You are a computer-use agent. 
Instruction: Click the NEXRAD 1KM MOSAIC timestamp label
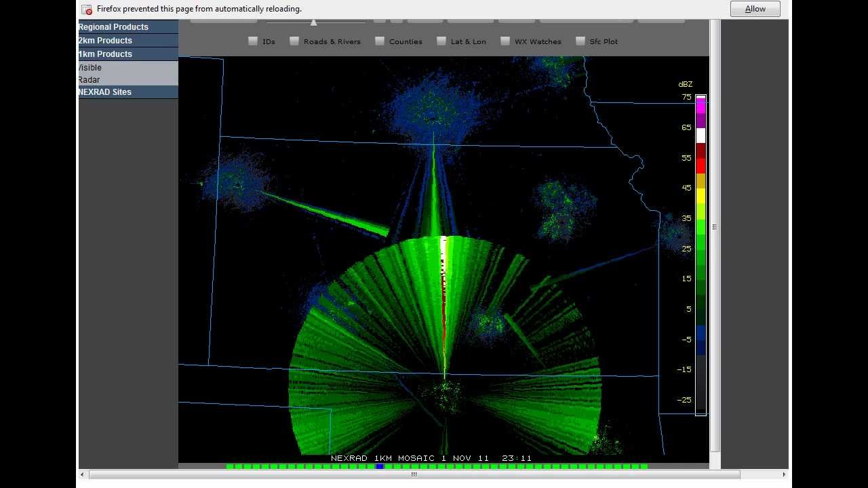(431, 458)
